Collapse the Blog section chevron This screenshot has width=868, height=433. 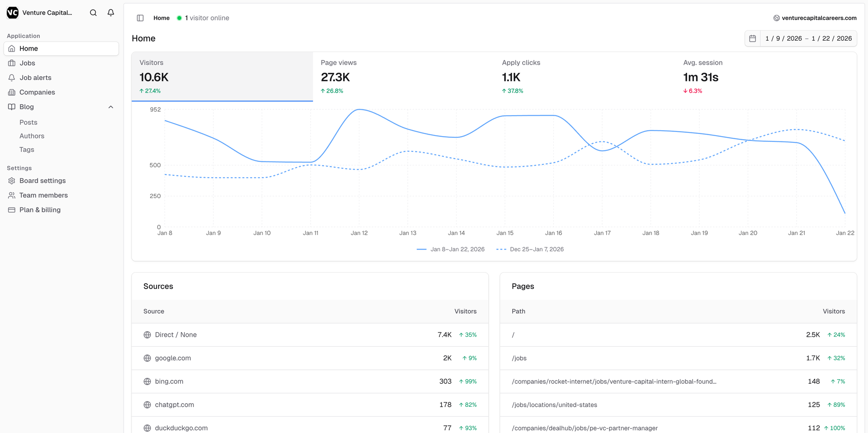pos(111,107)
